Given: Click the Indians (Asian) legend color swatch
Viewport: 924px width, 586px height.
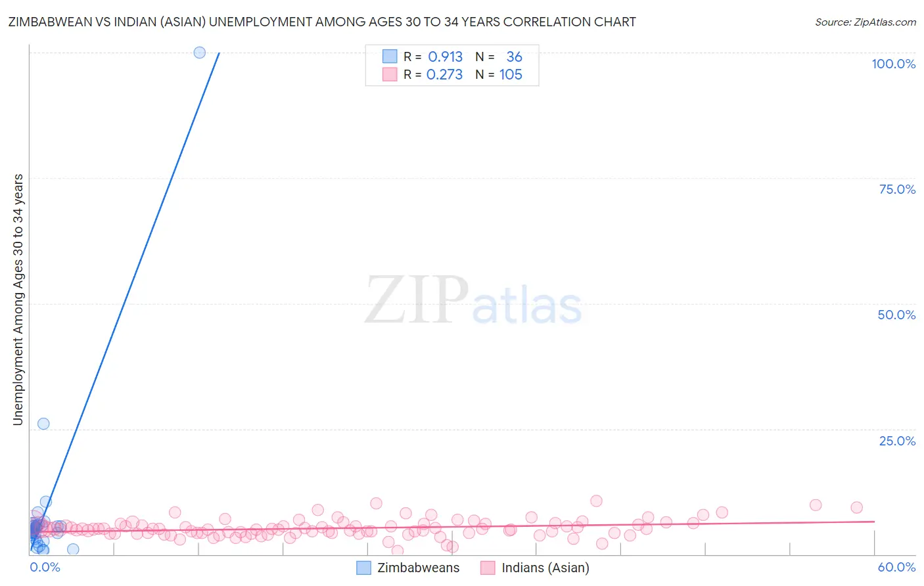Looking at the screenshot, I should pyautogui.click(x=488, y=568).
